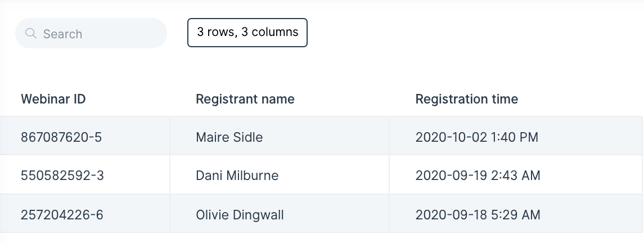The height and width of the screenshot is (243, 644).
Task: Select webinar ID 867087620-5 cell
Action: click(x=85, y=136)
